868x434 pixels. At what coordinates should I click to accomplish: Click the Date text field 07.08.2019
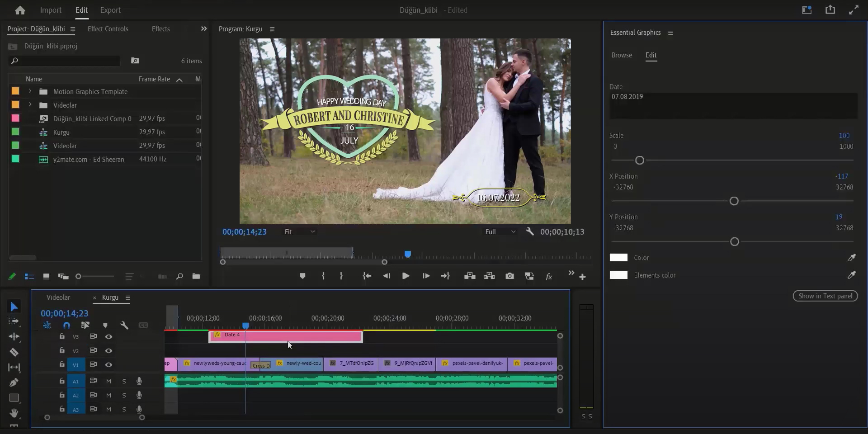click(733, 106)
